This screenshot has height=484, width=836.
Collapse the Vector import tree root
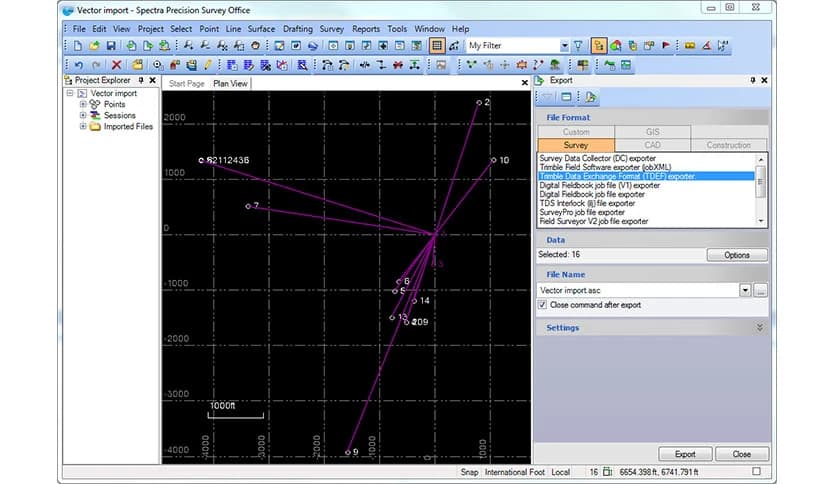click(x=70, y=93)
